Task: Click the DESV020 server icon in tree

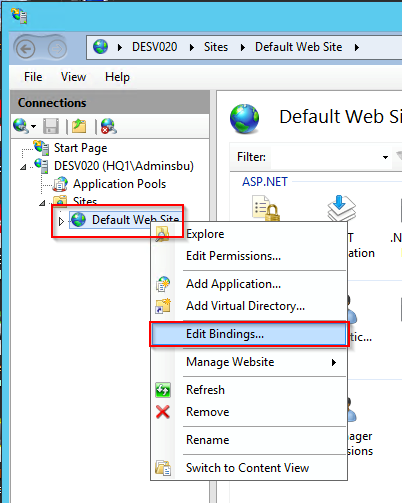Action: click(41, 166)
